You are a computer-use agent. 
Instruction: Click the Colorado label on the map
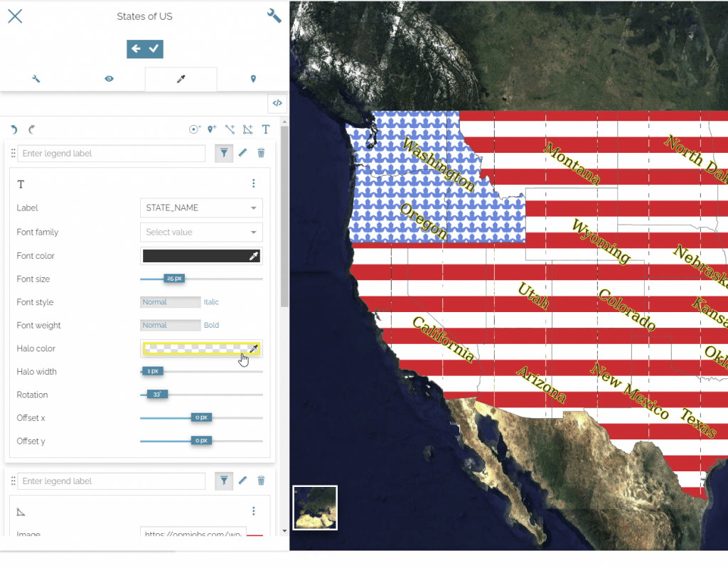627,309
